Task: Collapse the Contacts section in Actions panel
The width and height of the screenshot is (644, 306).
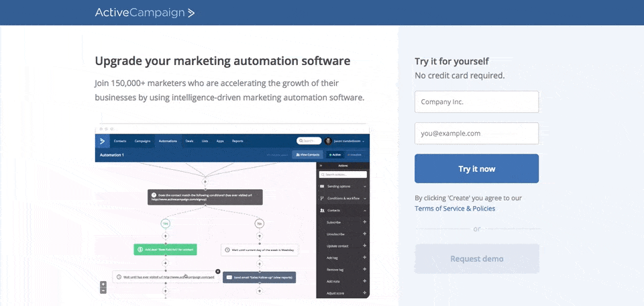Action: [343, 210]
